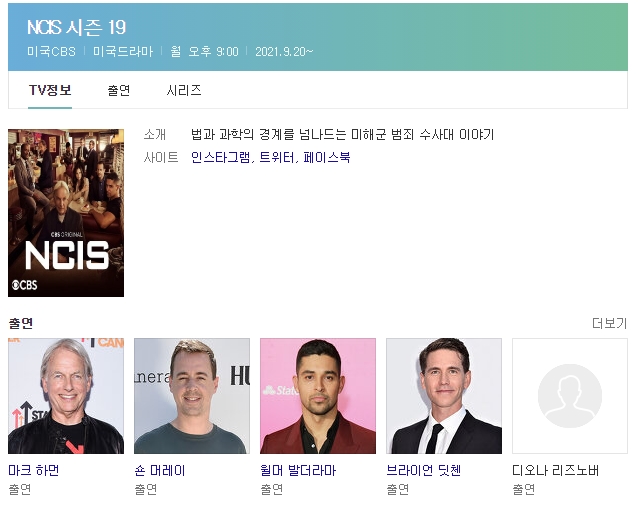
Task: Select the 숀 머레이 name link
Action: 160,470
